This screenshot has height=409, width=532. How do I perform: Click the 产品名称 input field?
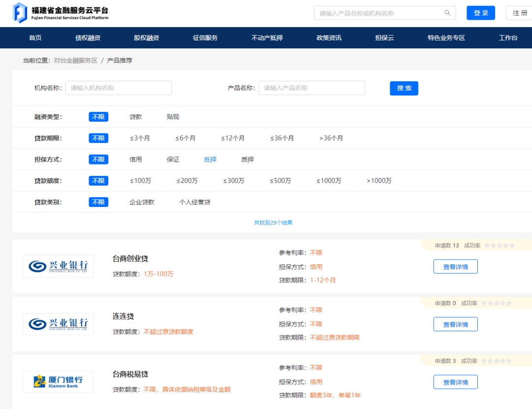(x=311, y=88)
